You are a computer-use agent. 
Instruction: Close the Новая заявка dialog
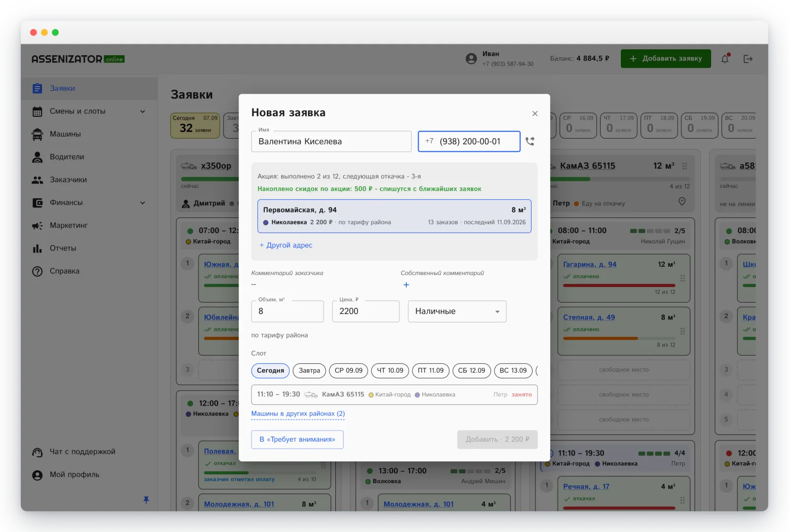click(x=535, y=113)
